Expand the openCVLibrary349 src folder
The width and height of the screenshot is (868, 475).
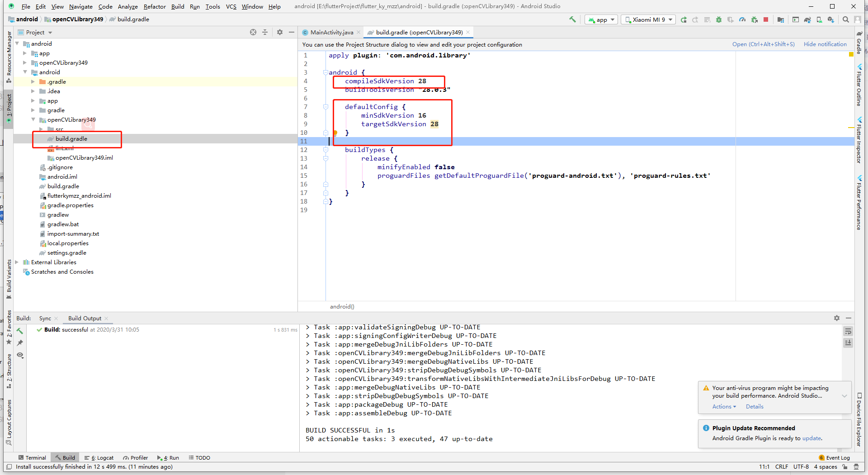[41, 129]
